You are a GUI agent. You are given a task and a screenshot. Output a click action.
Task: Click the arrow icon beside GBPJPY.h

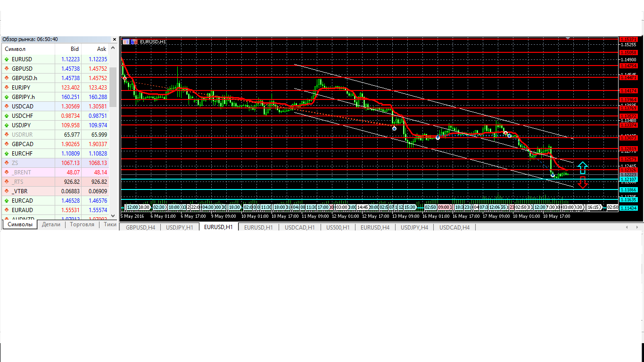[7, 97]
